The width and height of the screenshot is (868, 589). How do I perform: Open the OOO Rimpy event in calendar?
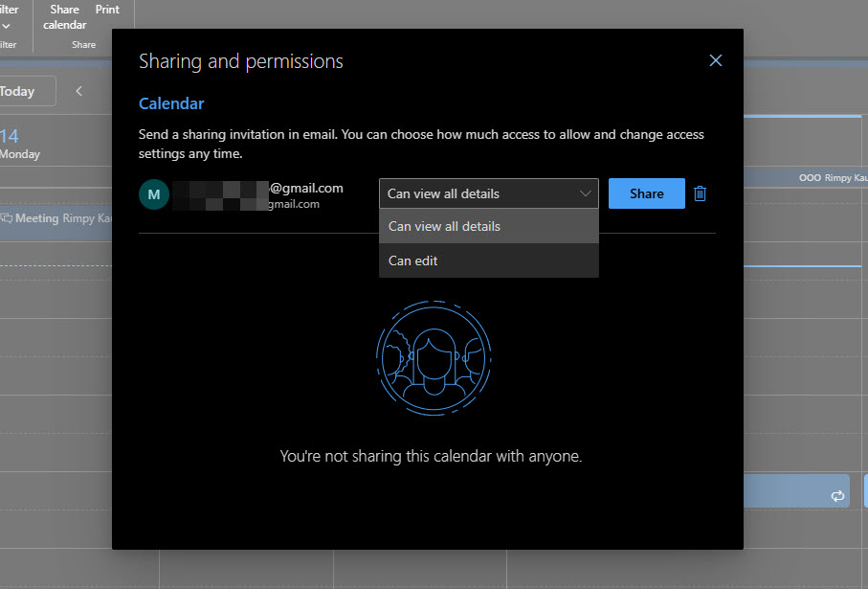point(806,178)
